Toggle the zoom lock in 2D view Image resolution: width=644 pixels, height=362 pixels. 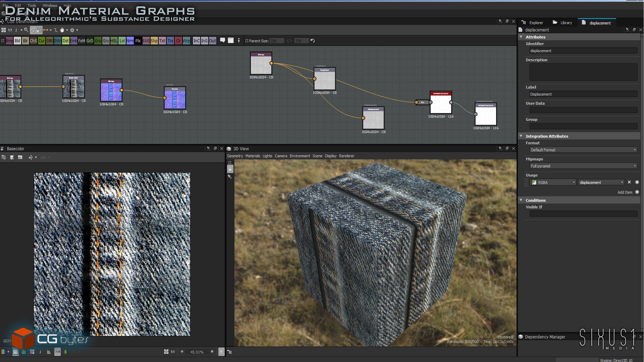(x=221, y=352)
